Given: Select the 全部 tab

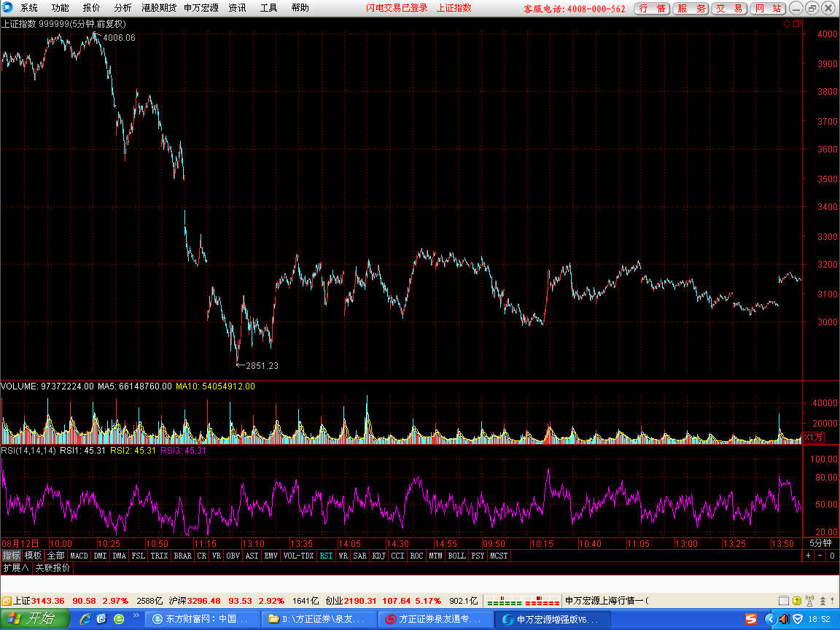Looking at the screenshot, I should tap(55, 556).
